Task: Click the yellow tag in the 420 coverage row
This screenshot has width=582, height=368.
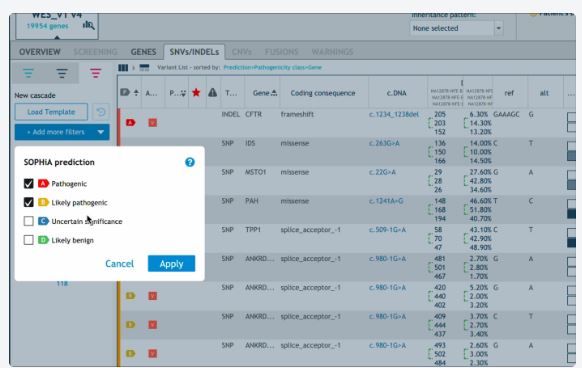Action: (x=130, y=296)
